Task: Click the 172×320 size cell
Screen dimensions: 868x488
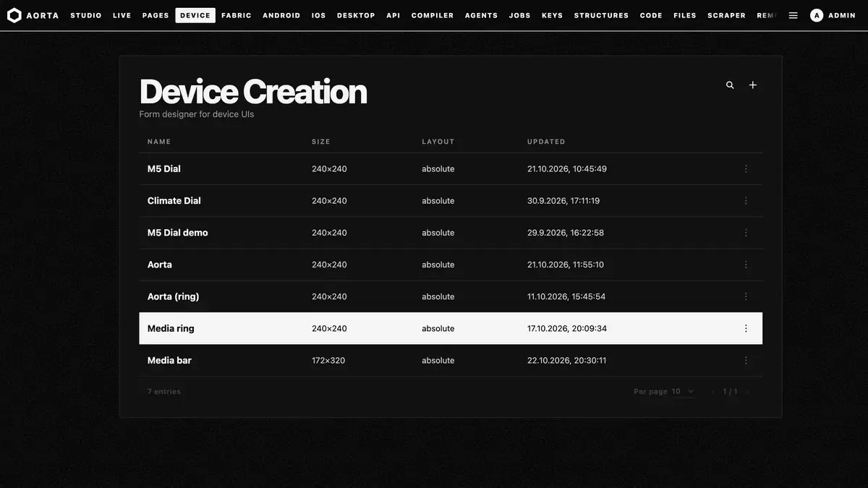Action: pos(328,360)
